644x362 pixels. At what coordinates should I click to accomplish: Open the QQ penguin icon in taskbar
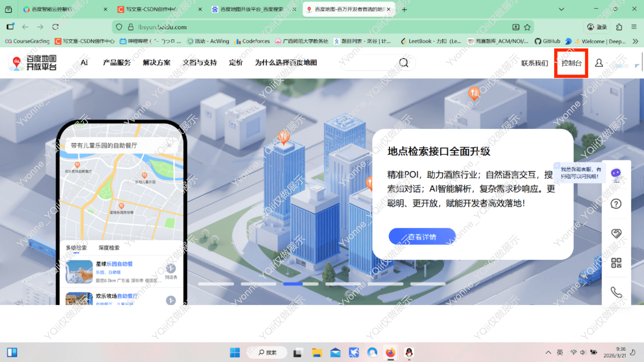(409, 353)
